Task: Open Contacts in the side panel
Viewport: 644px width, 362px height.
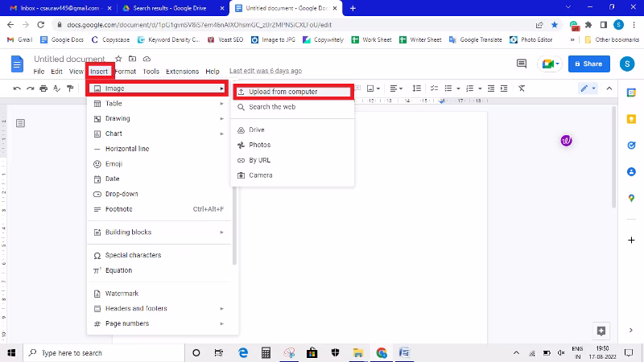Action: click(x=631, y=171)
